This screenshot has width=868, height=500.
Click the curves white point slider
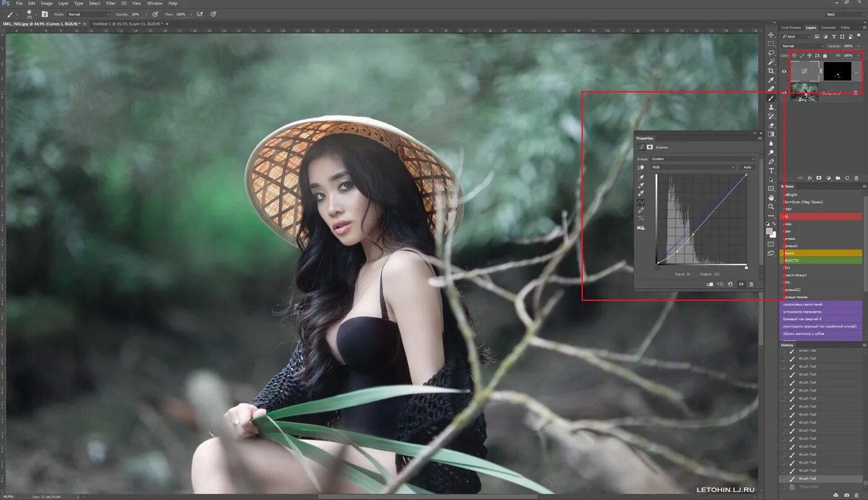(x=746, y=267)
